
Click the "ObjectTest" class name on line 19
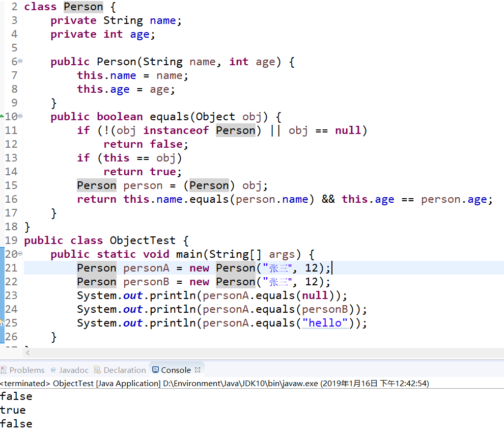click(x=143, y=240)
